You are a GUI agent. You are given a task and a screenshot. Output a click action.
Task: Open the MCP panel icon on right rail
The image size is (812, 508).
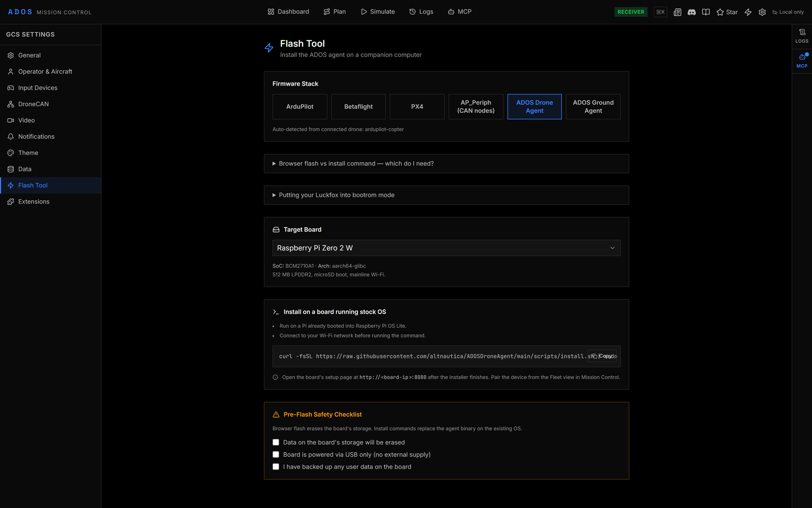tap(802, 61)
